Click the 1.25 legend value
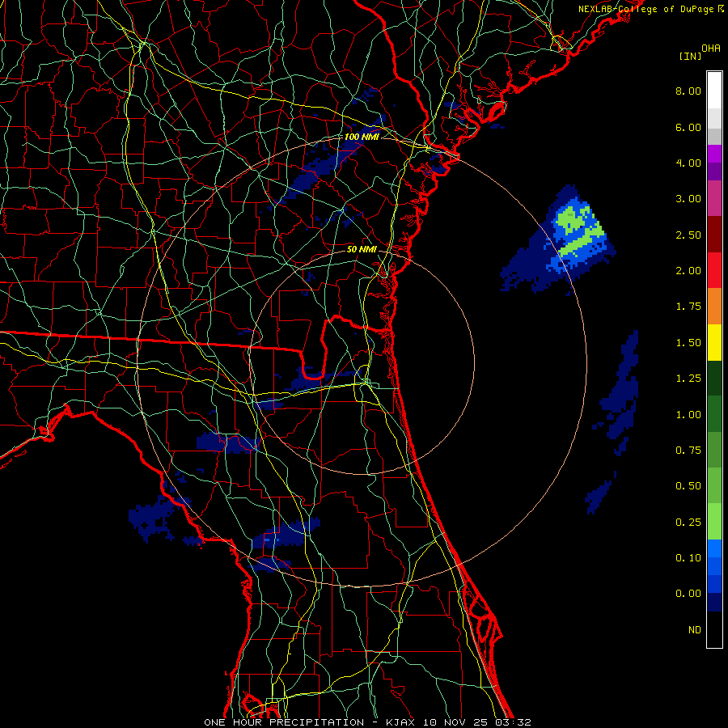Image resolution: width=728 pixels, height=728 pixels. click(688, 379)
